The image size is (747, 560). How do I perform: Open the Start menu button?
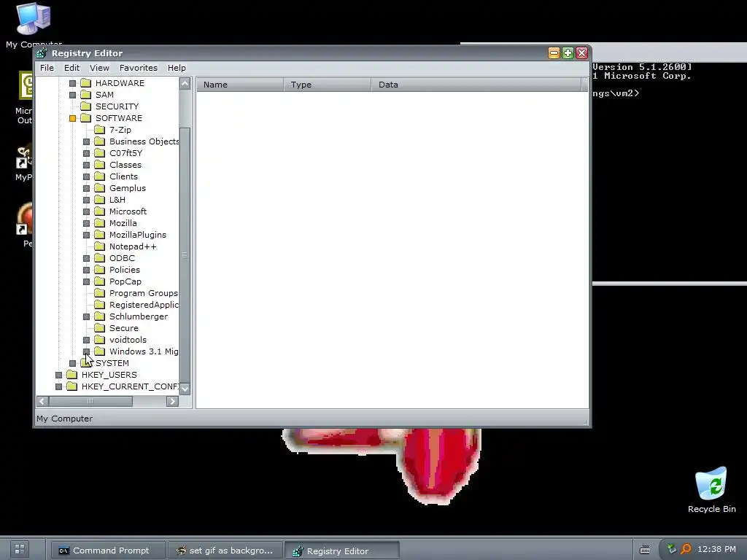(20, 549)
